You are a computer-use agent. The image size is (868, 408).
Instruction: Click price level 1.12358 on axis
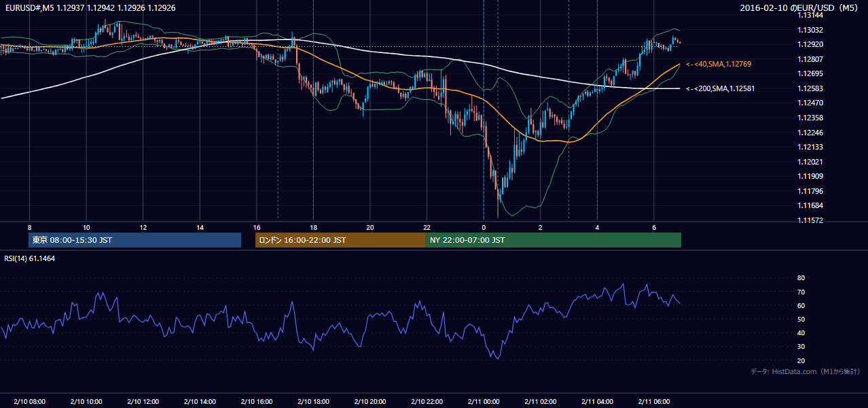pyautogui.click(x=810, y=118)
